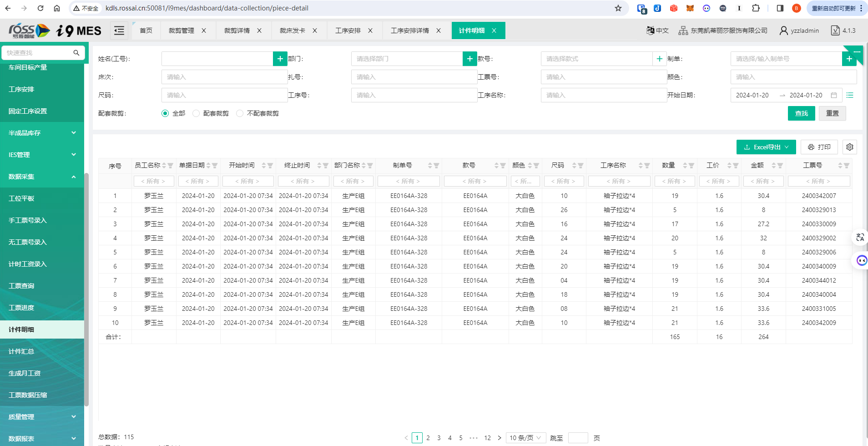This screenshot has width=868, height=446.
Task: Open calendar icon in 开始日期 field
Action: pyautogui.click(x=834, y=95)
